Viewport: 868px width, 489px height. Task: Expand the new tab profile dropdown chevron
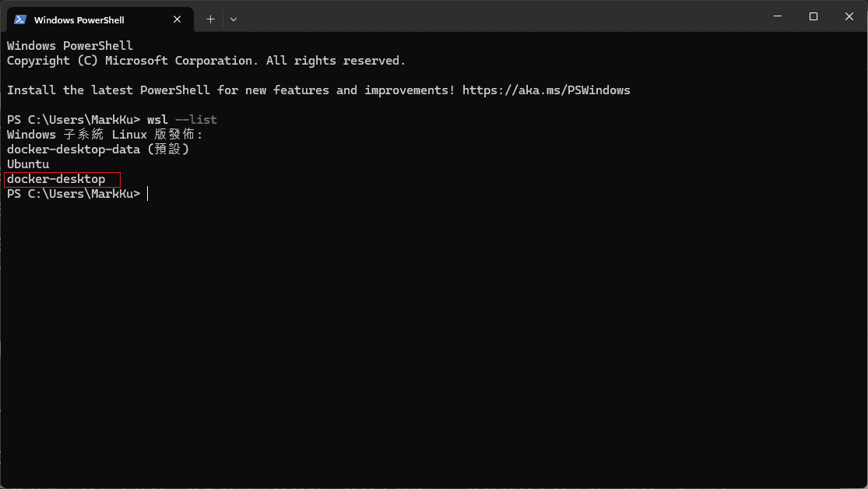point(234,19)
